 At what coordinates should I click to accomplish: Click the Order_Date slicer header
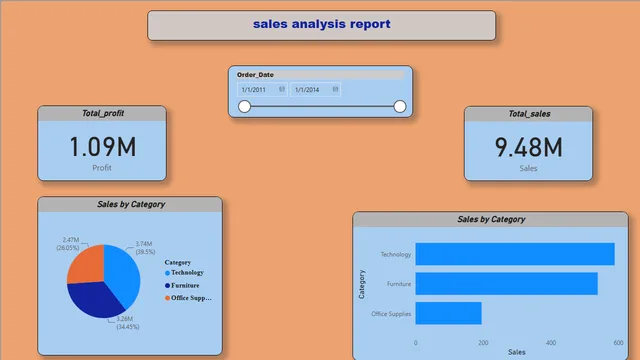[320, 75]
